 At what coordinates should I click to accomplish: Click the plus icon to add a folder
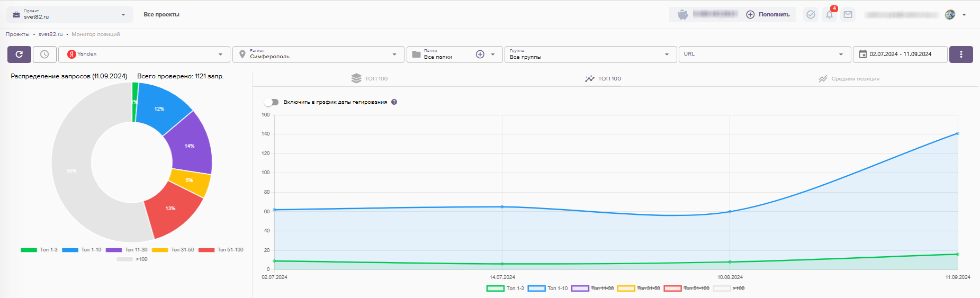[x=480, y=54]
